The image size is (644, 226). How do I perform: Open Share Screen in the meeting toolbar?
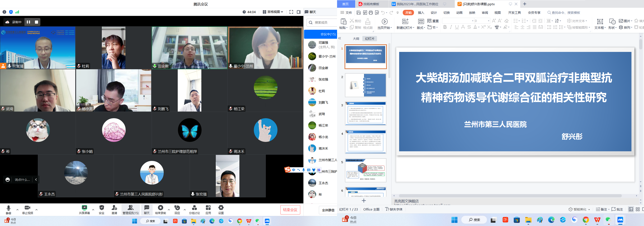click(84, 209)
